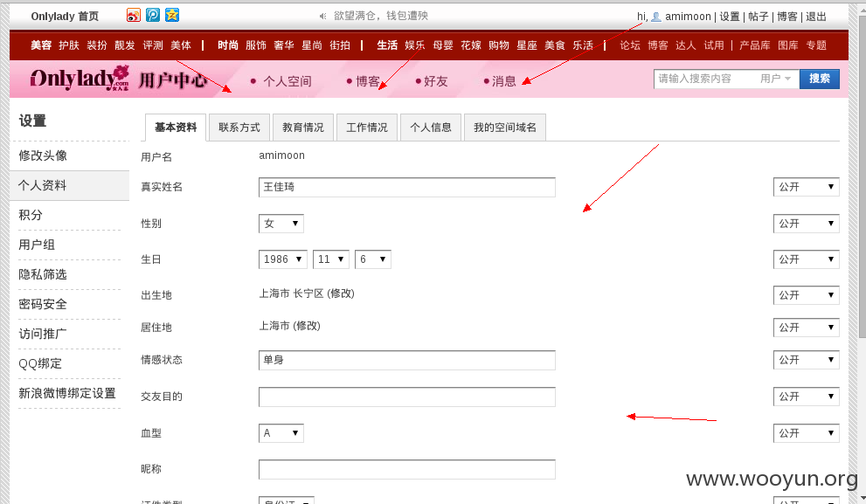Click the Onlylady logo
Screen dimensions: 866x504
80,79
